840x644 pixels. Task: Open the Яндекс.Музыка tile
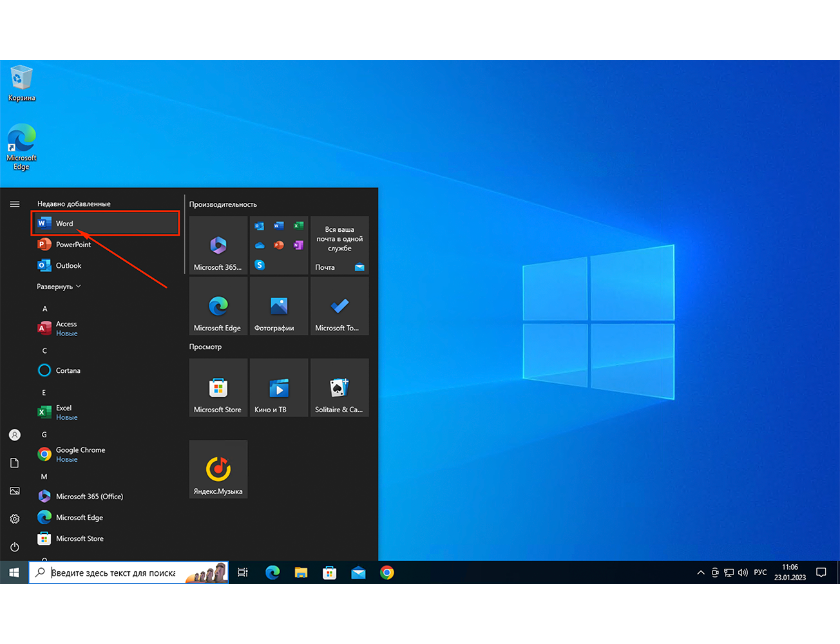[x=218, y=469]
